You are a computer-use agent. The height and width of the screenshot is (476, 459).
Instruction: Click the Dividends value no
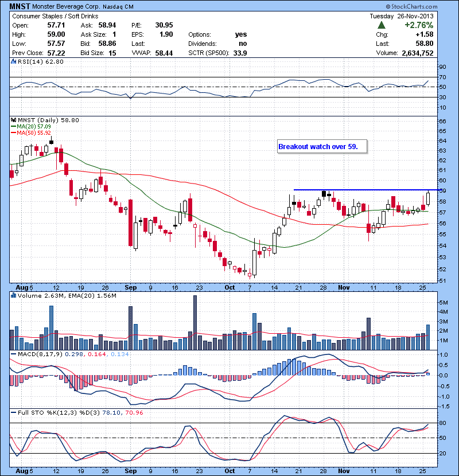pyautogui.click(x=243, y=44)
